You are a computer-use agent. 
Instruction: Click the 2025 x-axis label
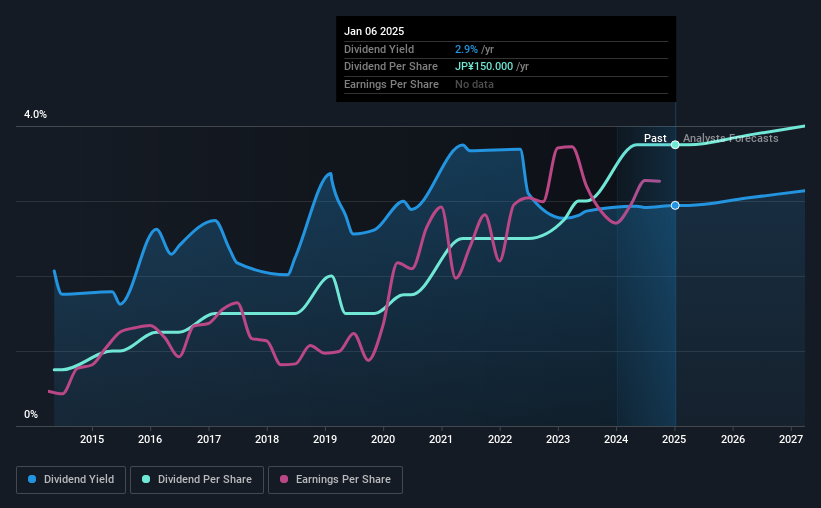coord(674,439)
